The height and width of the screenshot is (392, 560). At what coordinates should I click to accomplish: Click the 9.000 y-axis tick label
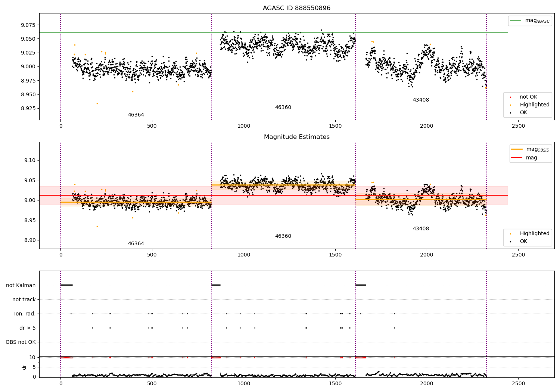[28, 67]
